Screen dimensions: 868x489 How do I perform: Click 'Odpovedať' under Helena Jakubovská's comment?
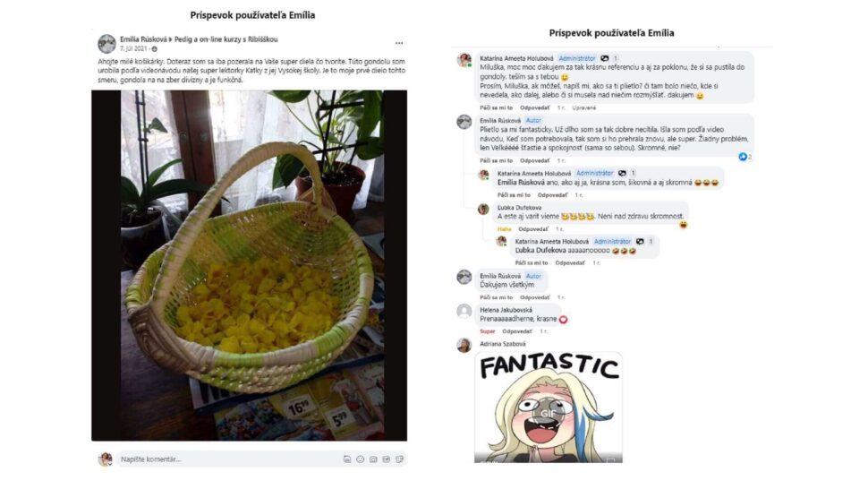517,331
